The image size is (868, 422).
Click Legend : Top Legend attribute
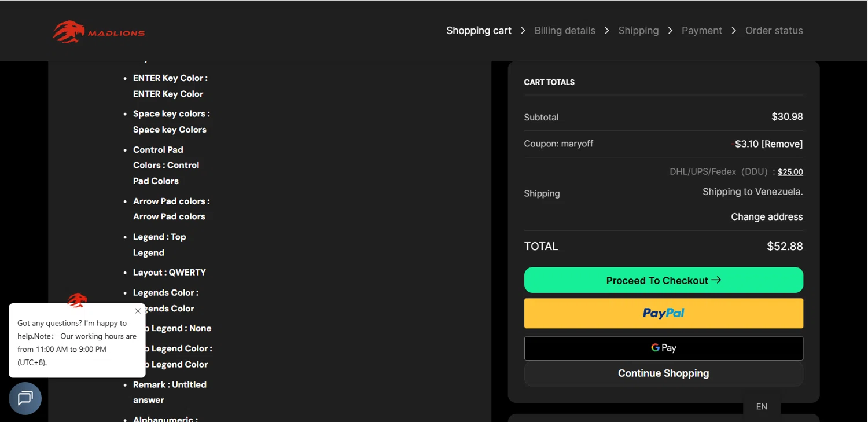point(160,245)
